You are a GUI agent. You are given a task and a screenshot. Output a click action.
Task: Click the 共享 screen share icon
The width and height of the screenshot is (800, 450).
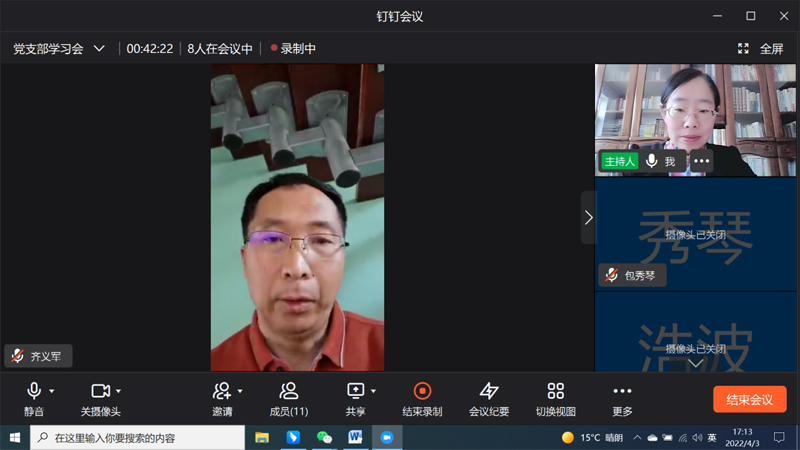point(355,391)
